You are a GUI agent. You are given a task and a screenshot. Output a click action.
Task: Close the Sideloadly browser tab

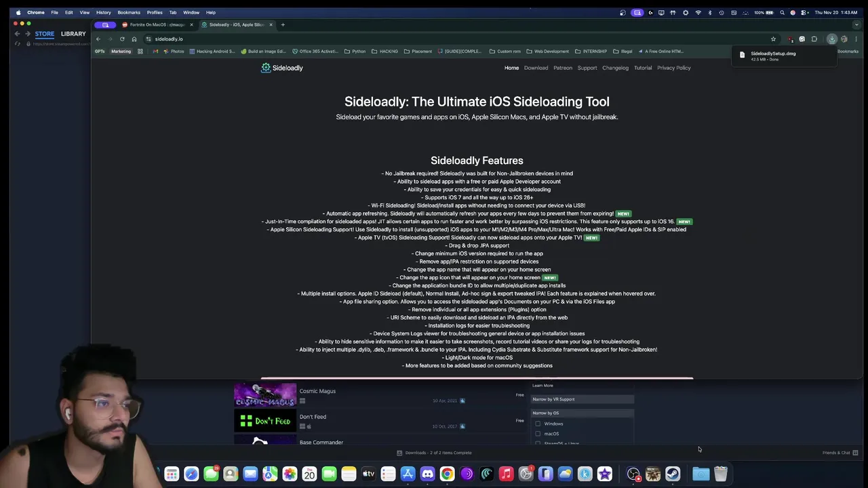click(271, 24)
